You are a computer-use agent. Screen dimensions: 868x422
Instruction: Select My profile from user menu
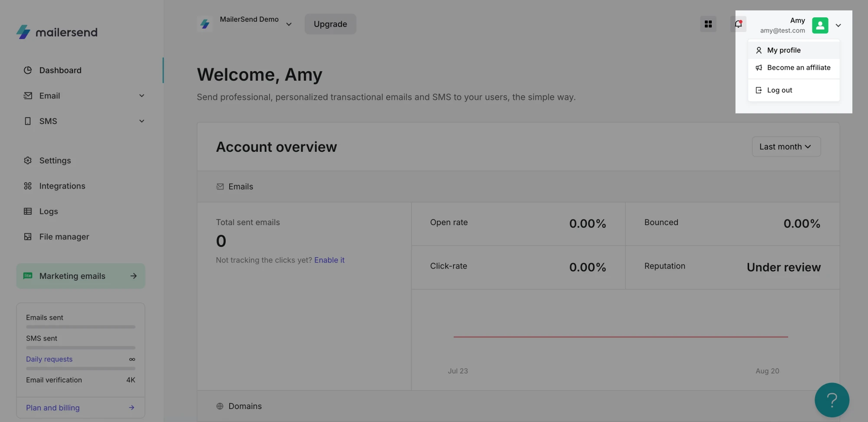(x=783, y=50)
